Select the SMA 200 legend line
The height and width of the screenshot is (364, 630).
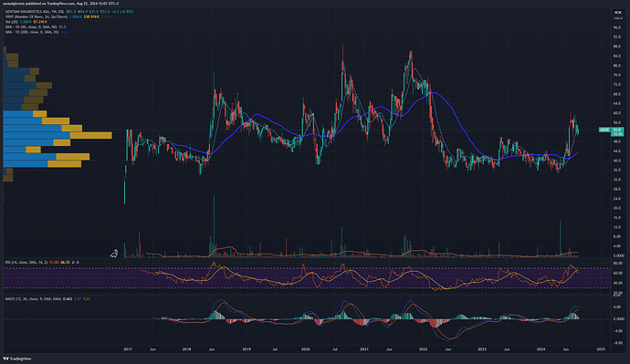pos(37,32)
